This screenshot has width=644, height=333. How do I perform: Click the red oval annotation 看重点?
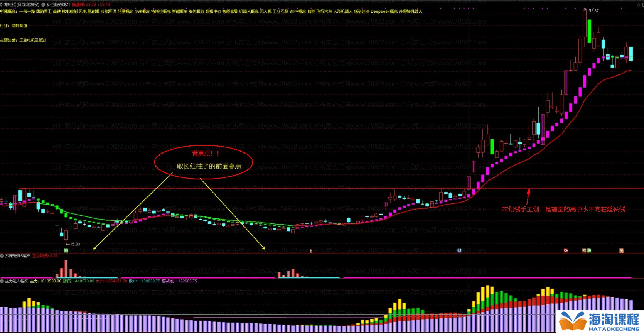tap(204, 162)
